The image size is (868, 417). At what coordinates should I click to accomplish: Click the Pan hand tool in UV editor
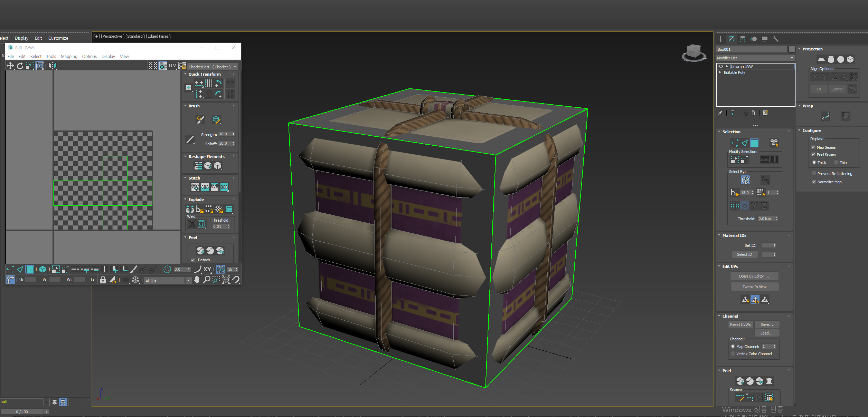pyautogui.click(x=197, y=280)
